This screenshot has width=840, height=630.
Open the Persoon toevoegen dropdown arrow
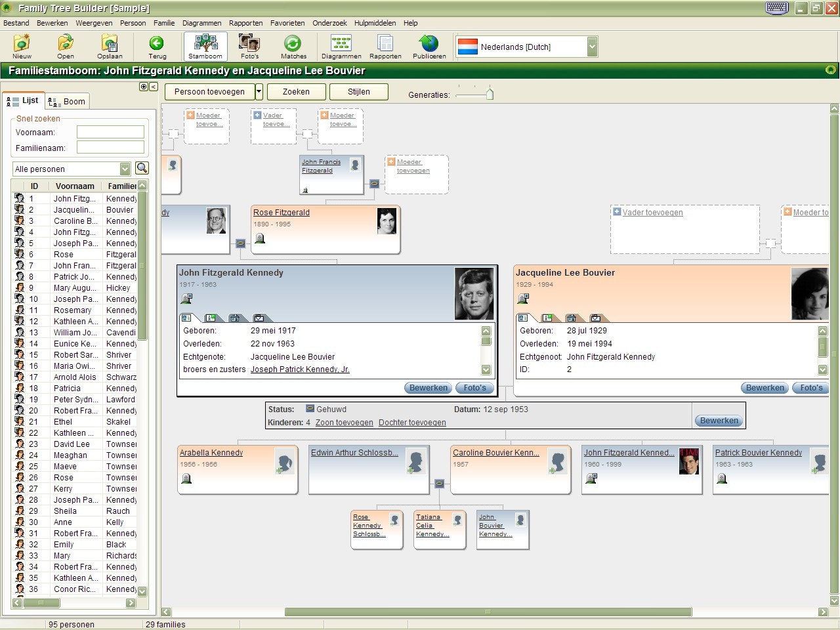pyautogui.click(x=259, y=92)
